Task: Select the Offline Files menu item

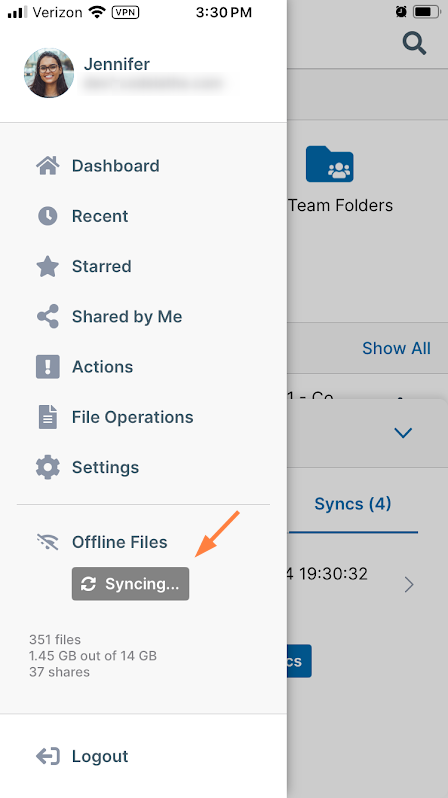Action: [120, 542]
